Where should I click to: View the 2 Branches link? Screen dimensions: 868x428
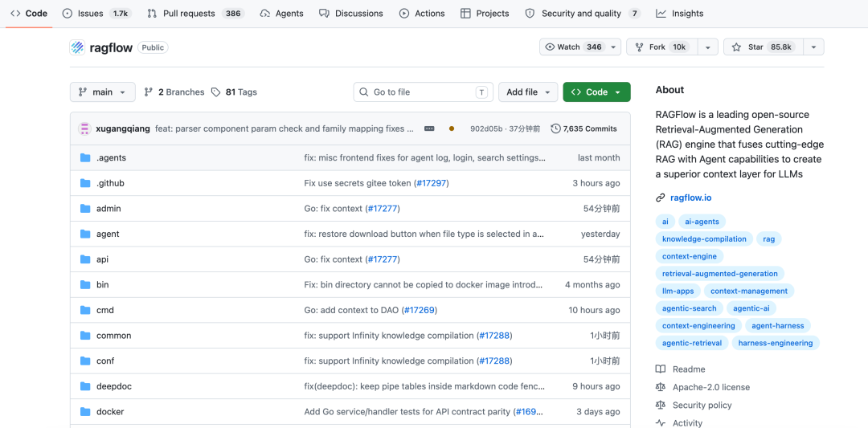click(x=174, y=92)
